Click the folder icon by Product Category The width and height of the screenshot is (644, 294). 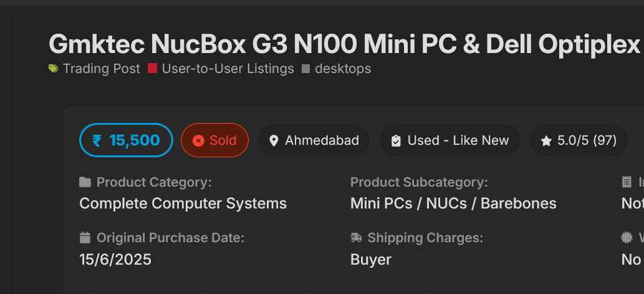tap(85, 182)
